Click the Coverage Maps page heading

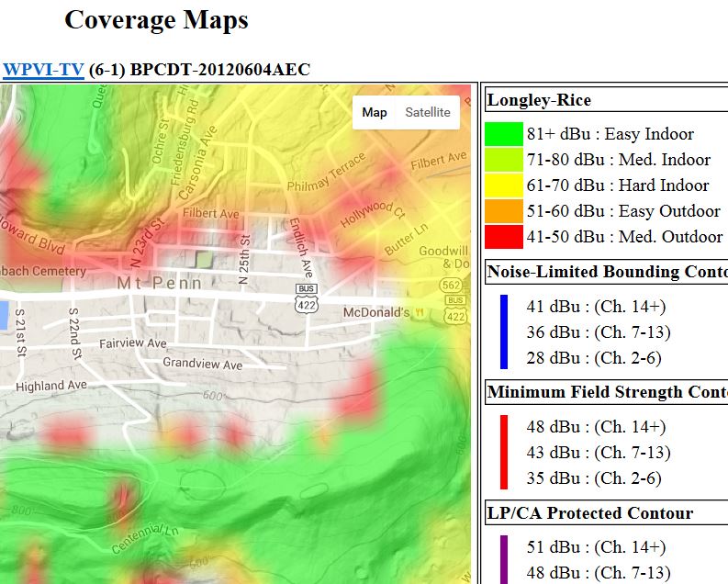click(156, 20)
